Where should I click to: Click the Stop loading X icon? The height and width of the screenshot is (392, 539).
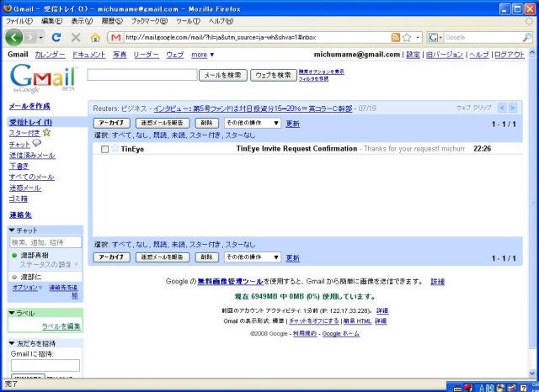coord(76,37)
